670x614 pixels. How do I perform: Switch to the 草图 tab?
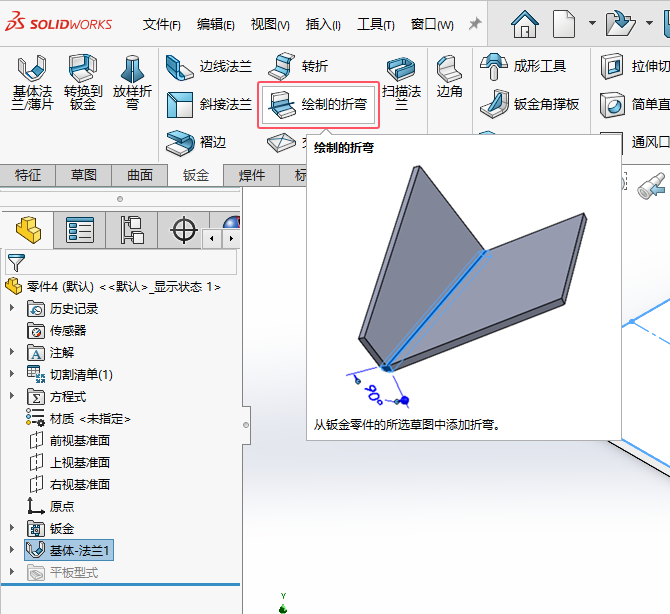coord(84,175)
